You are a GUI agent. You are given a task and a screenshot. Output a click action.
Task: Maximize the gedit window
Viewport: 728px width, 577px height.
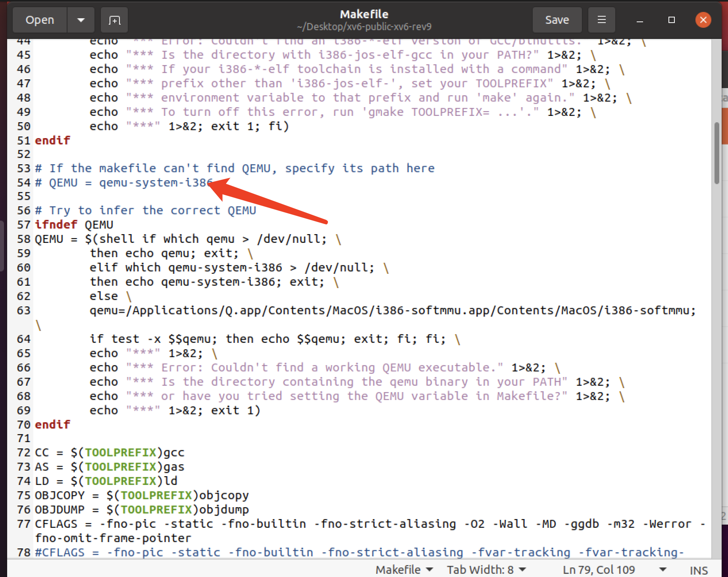(x=671, y=19)
